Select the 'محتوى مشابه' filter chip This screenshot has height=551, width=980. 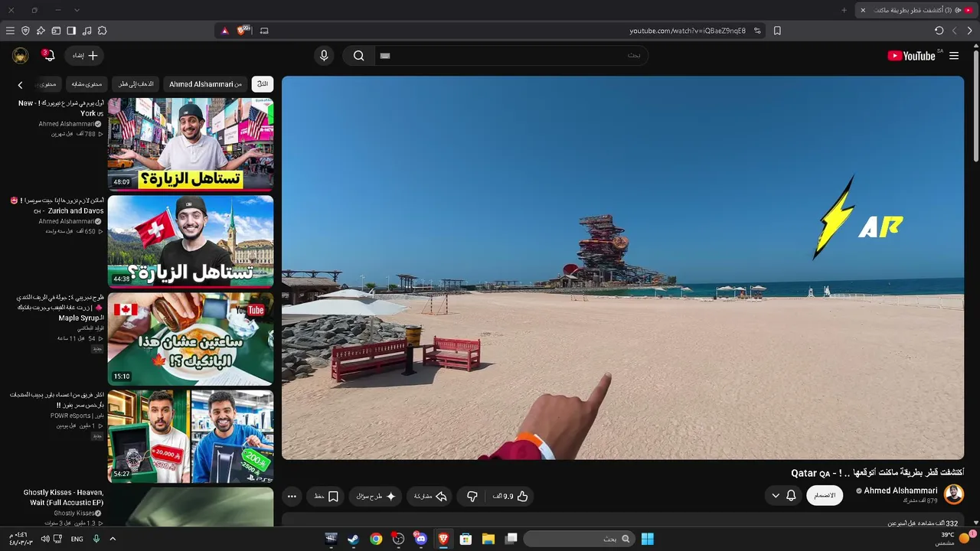click(87, 84)
